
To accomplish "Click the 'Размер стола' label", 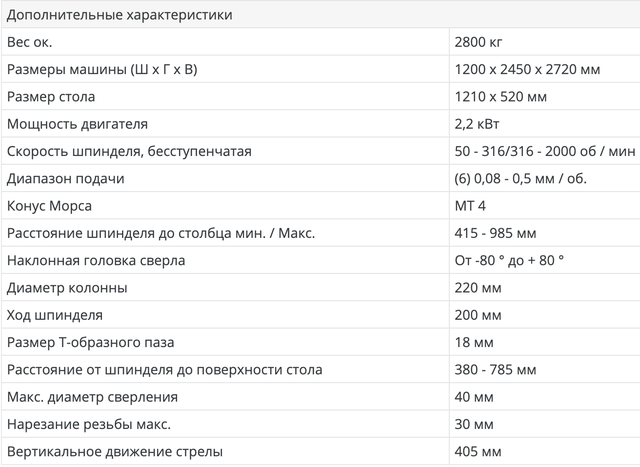I will point(51,97).
